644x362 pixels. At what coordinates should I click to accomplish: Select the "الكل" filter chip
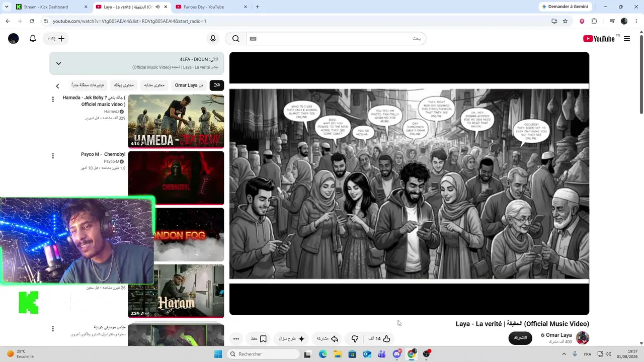(x=217, y=85)
